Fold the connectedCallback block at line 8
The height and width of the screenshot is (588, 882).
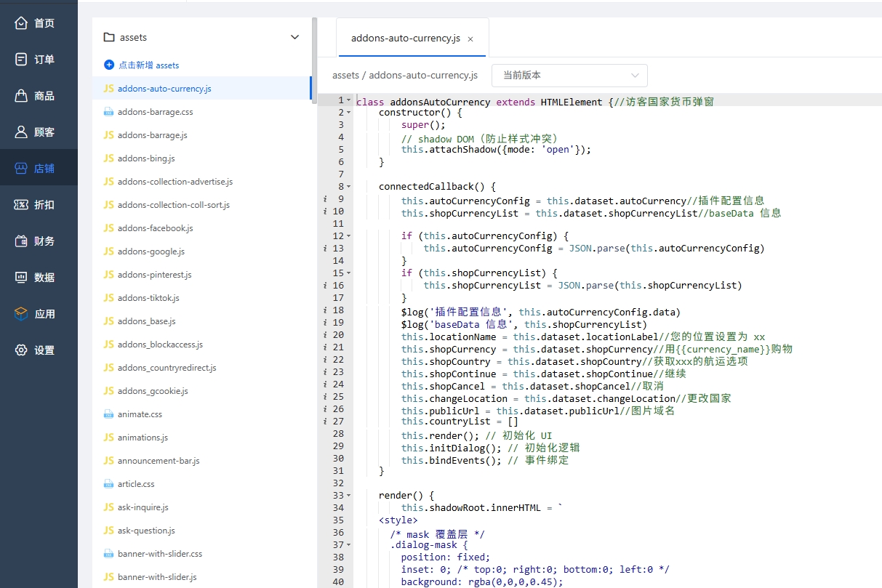pos(349,187)
